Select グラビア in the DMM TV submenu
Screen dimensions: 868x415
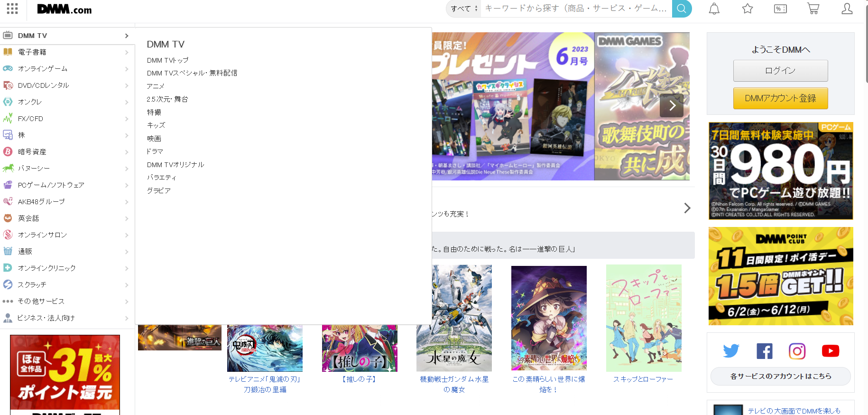point(159,190)
